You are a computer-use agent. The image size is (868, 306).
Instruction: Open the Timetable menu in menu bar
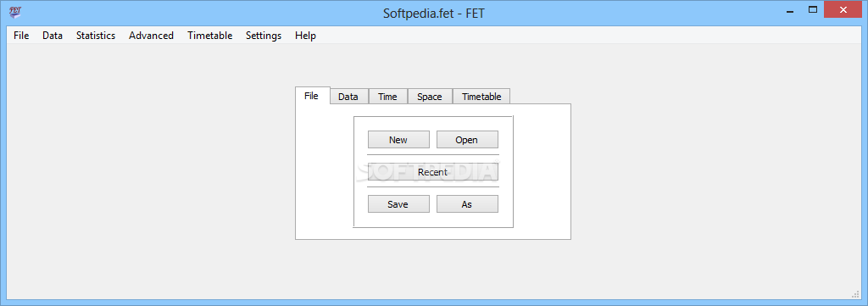[x=210, y=36]
